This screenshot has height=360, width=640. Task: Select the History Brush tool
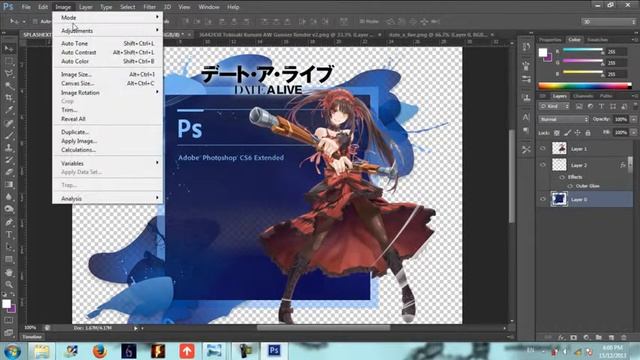(9, 160)
